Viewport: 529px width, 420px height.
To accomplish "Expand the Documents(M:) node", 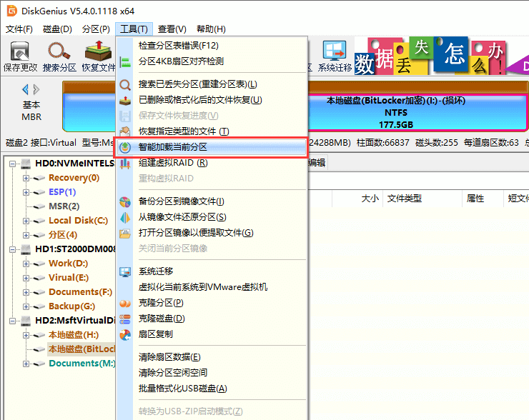I will pyautogui.click(x=26, y=364).
